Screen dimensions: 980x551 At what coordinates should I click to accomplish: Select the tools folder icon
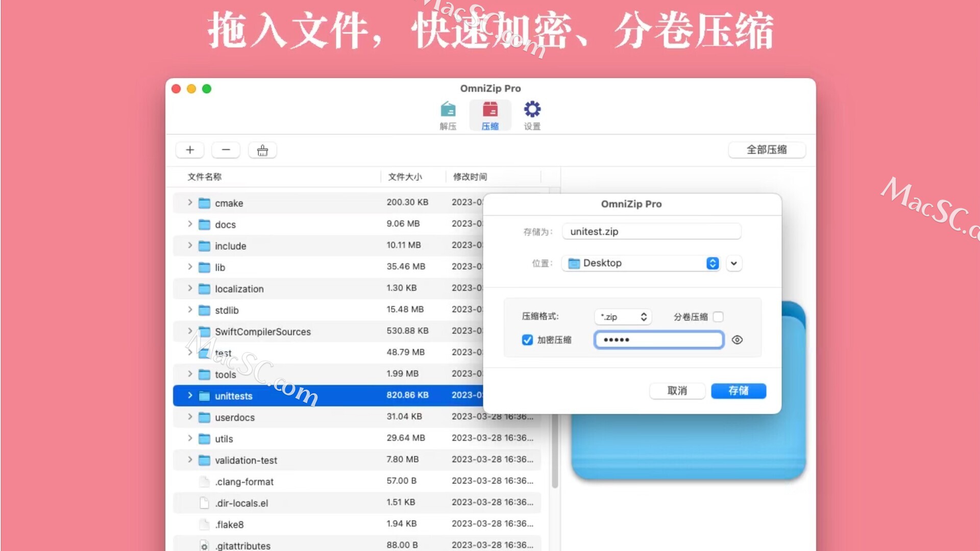pos(204,374)
